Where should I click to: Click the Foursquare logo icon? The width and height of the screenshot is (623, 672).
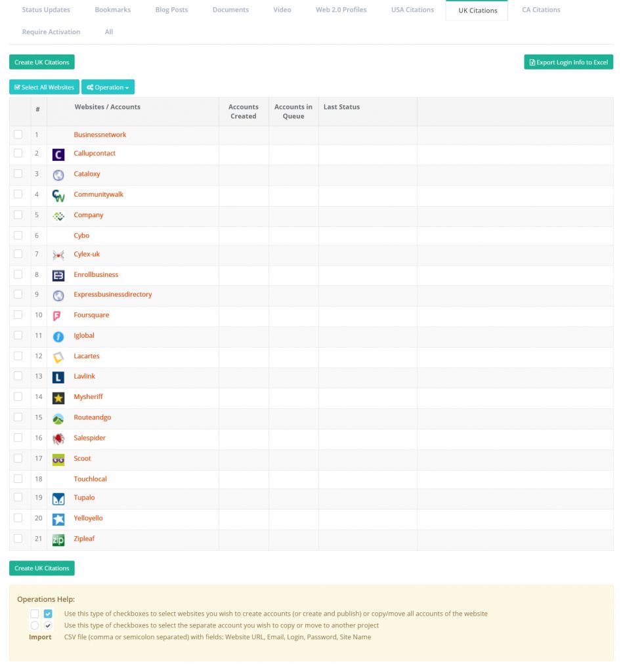coord(58,316)
